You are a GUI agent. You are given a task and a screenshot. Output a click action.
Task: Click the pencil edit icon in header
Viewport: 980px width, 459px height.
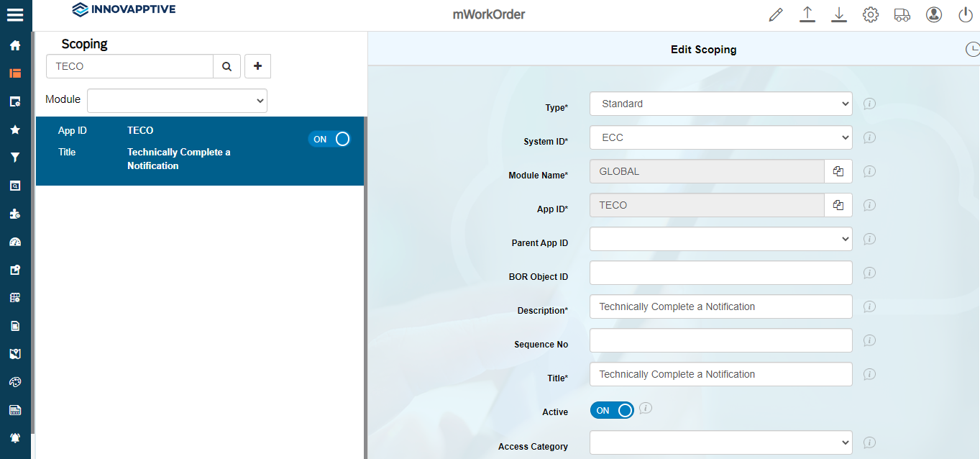pos(775,15)
